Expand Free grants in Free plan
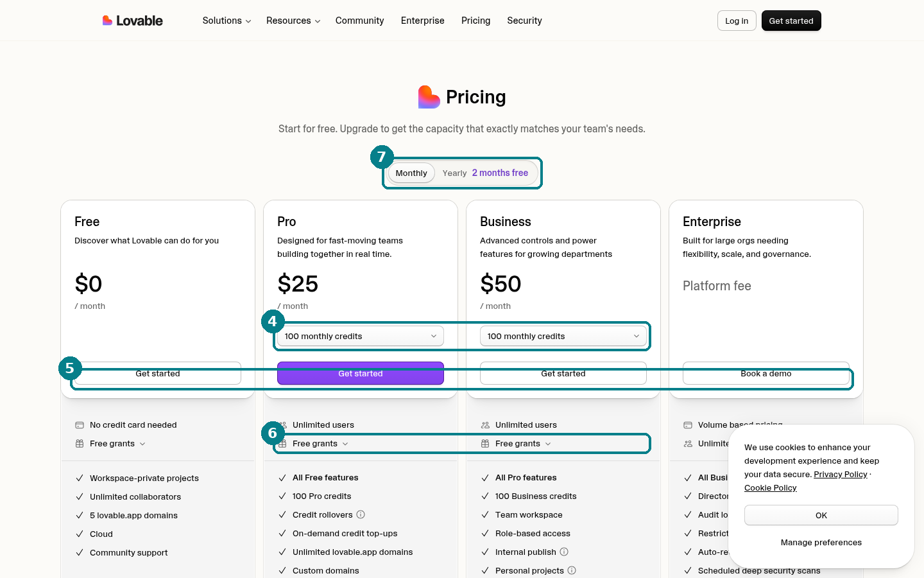This screenshot has height=578, width=924. [x=117, y=444]
